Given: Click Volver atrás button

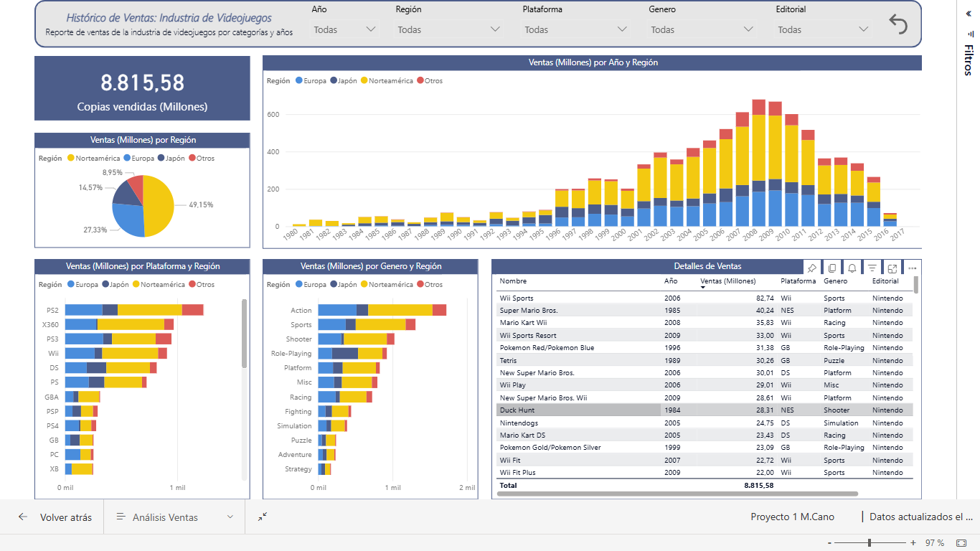Looking at the screenshot, I should pos(56,517).
